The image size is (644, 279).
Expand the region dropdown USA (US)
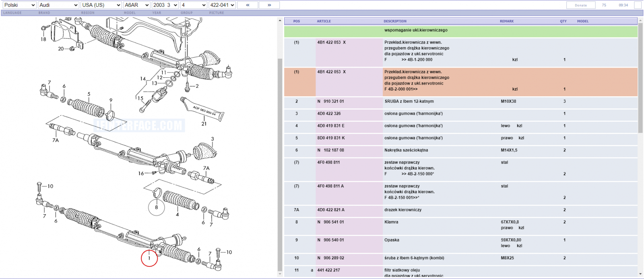pos(101,5)
